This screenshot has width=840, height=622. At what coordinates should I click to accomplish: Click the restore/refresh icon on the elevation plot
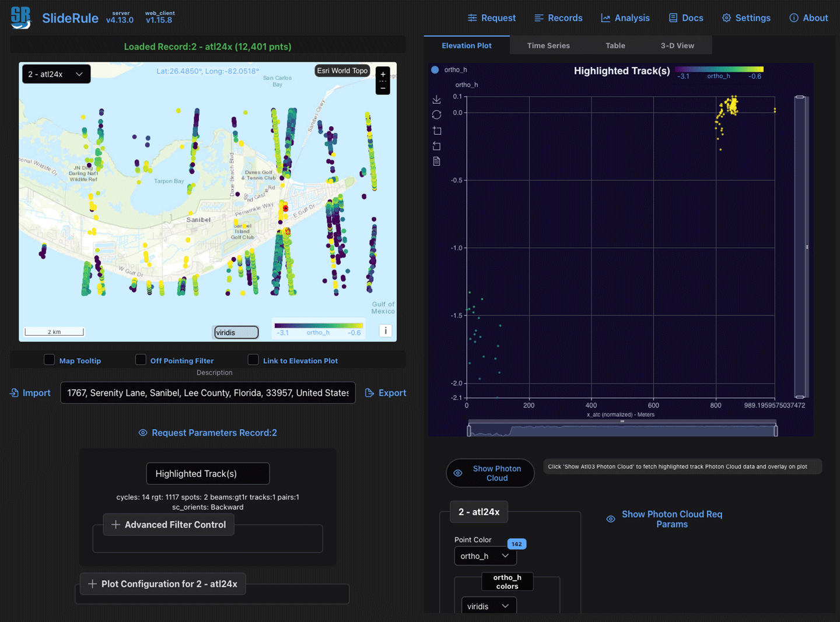436,115
